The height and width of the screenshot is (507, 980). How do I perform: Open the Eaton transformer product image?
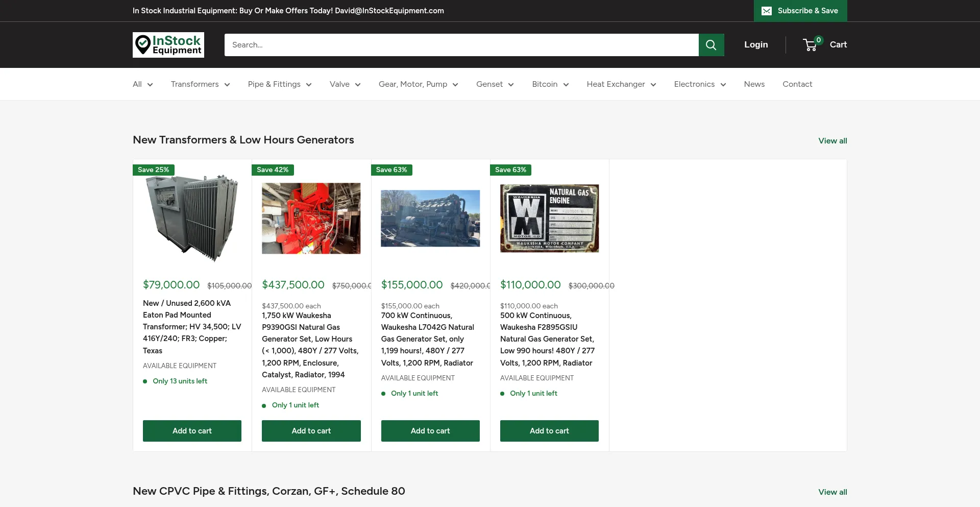pos(192,219)
